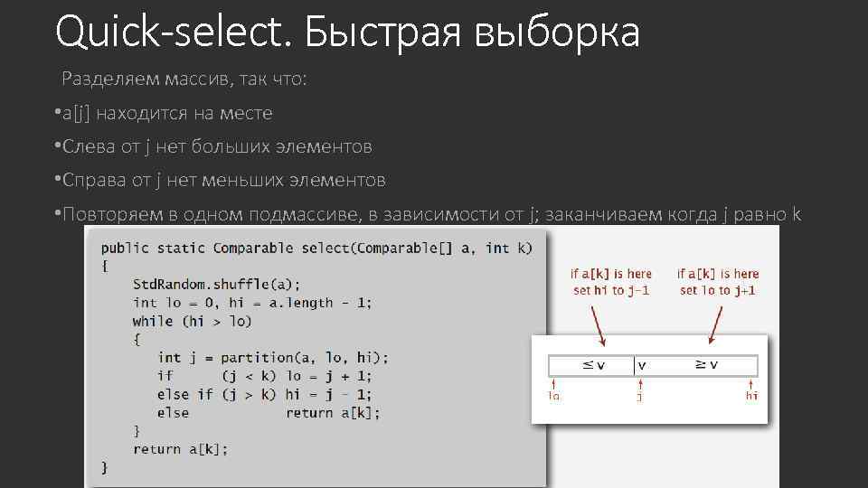Image resolution: width=868 pixels, height=488 pixels.
Task: Click the 'j' pointer label under the diagram
Action: click(x=640, y=396)
